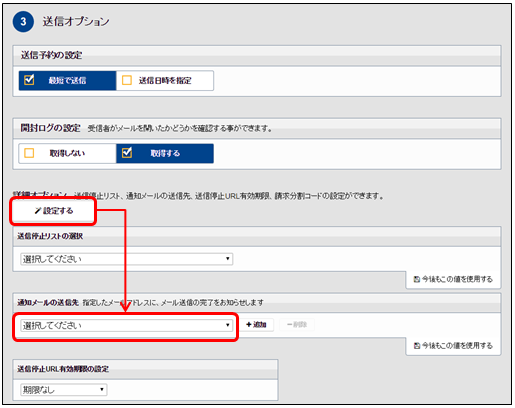Click dropdown arrow of stop list select
Image resolution: width=515 pixels, height=408 pixels.
coord(228,259)
